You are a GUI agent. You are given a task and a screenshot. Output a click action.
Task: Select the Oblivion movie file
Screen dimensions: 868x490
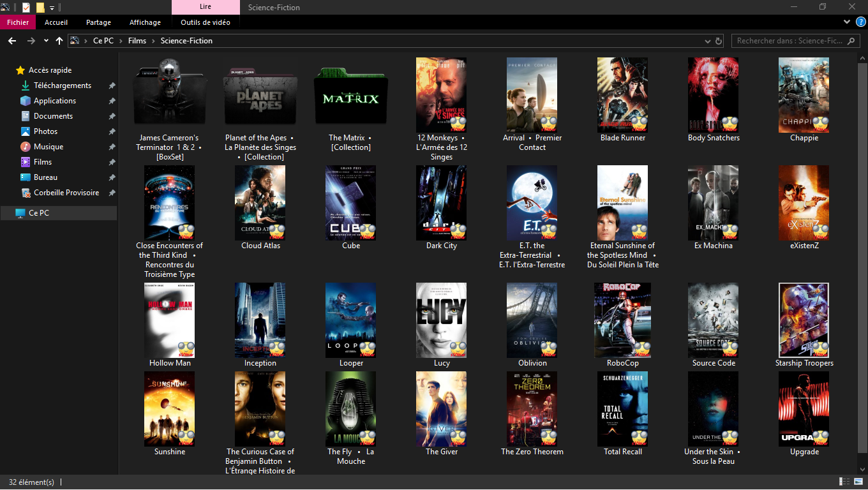point(532,320)
